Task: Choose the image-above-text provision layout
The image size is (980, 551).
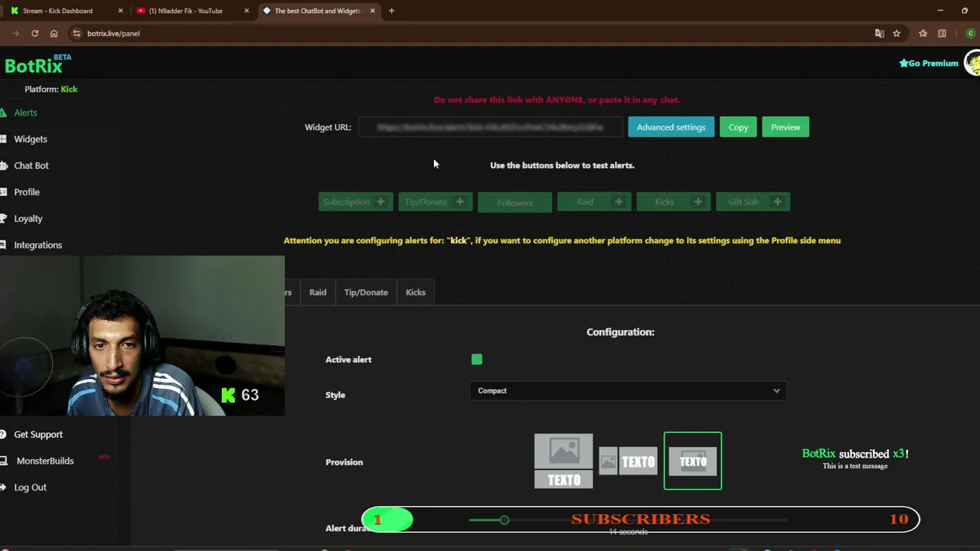Action: (x=563, y=461)
